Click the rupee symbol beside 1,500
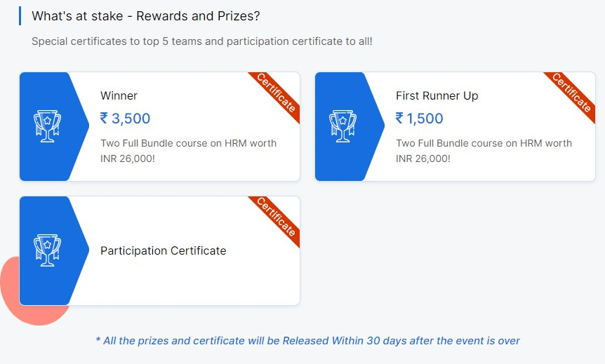605x364 pixels. tap(399, 118)
